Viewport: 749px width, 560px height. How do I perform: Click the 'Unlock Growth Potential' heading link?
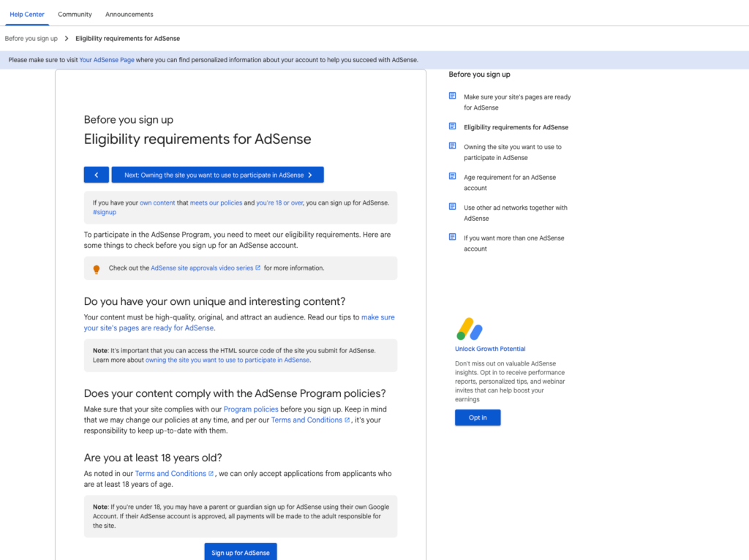[x=490, y=349]
